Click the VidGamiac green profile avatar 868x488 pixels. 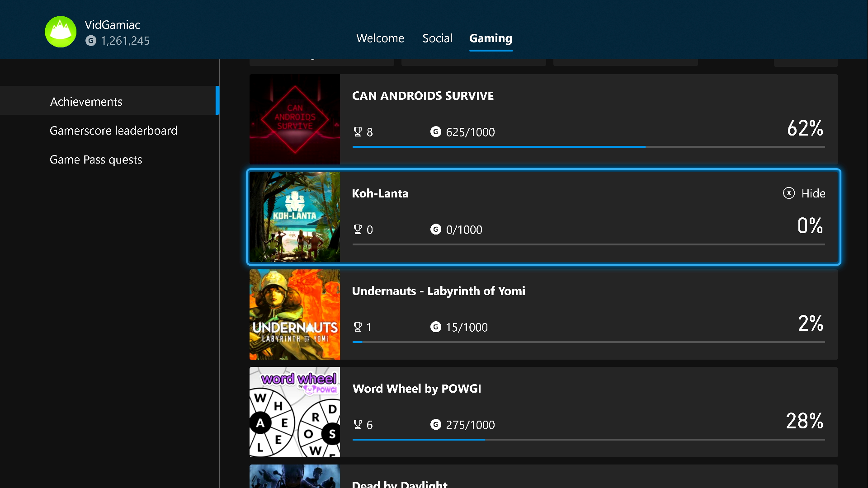[61, 32]
